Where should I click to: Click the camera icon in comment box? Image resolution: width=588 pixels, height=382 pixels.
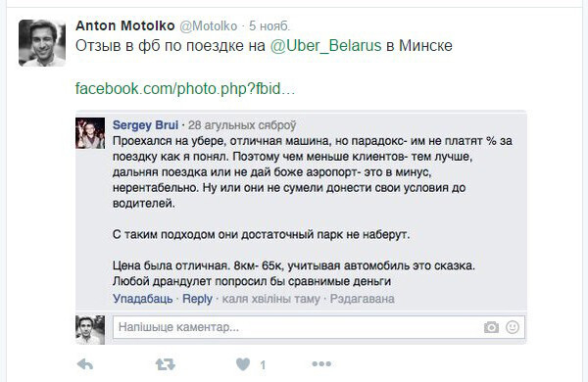click(x=491, y=327)
